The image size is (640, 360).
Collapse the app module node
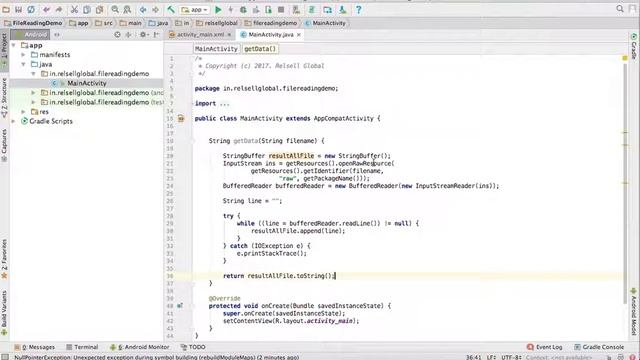13,45
